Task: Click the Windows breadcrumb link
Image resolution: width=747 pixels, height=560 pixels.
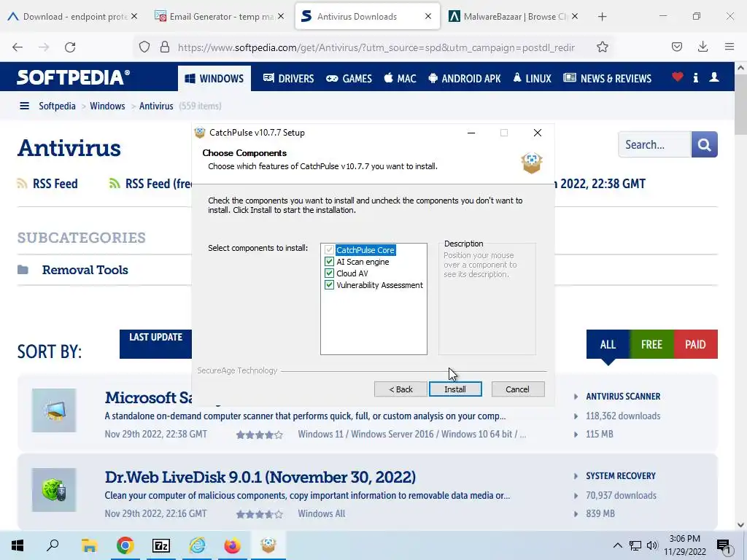Action: (x=107, y=106)
